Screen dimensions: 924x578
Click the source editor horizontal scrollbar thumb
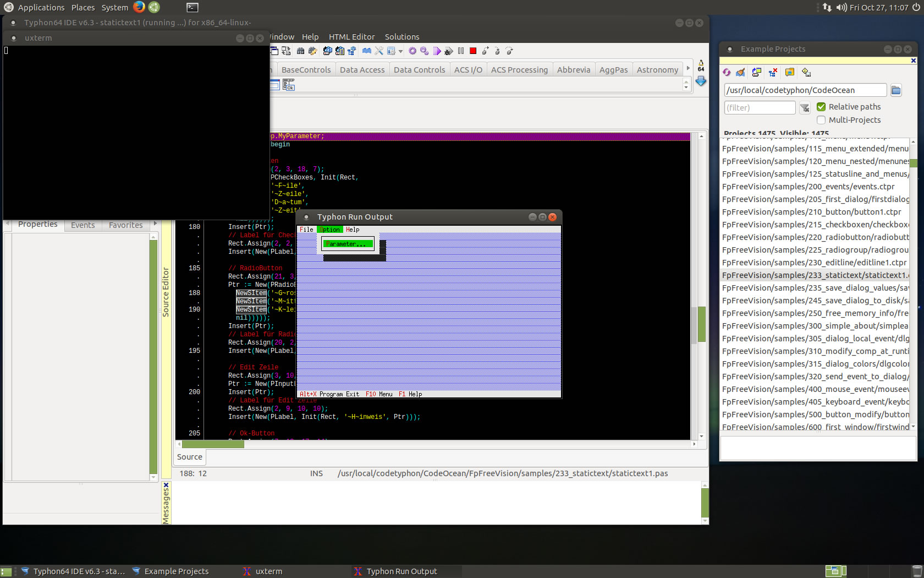213,444
